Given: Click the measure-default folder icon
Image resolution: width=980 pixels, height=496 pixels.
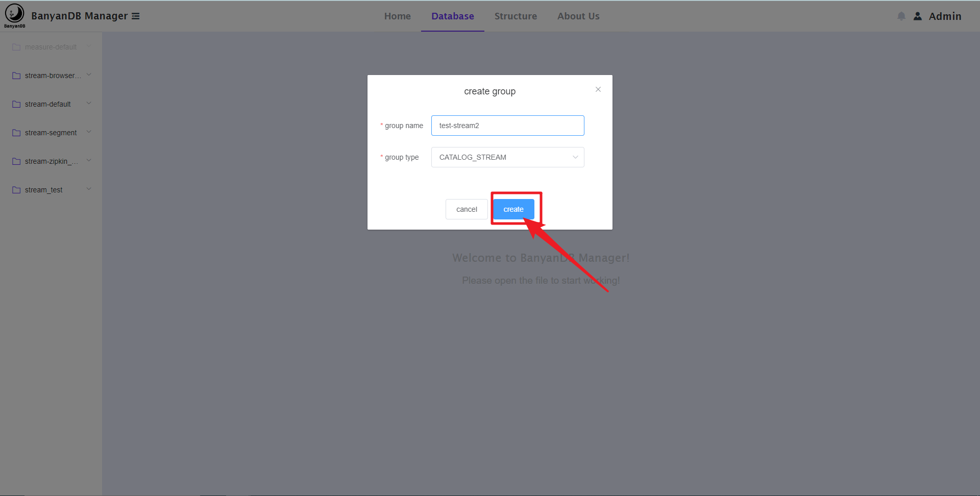Looking at the screenshot, I should [16, 47].
